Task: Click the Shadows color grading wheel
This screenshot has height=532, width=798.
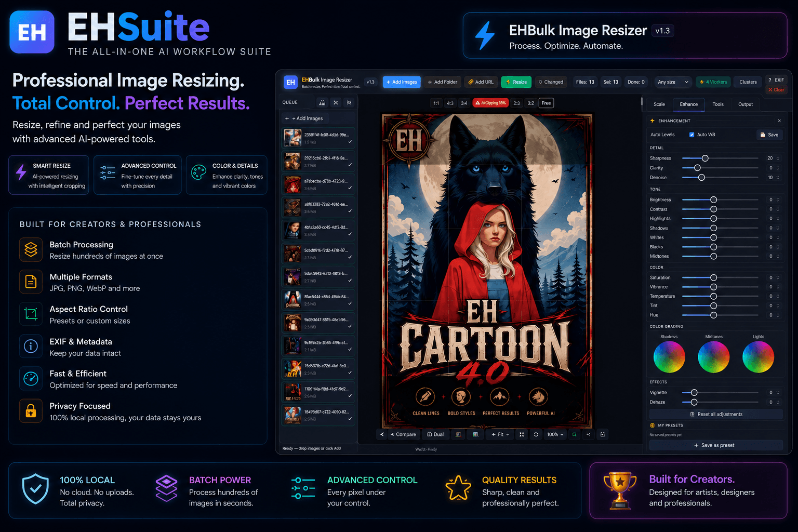Action: [669, 357]
